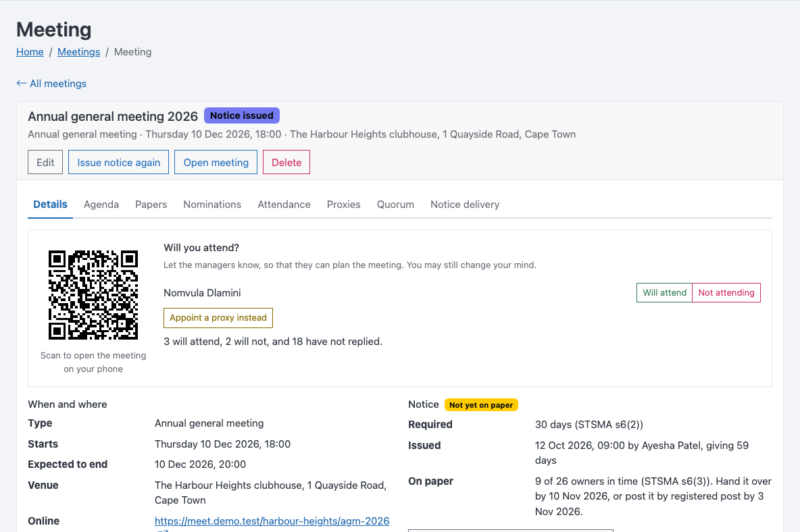Click the Edit button
800x532 pixels.
45,162
